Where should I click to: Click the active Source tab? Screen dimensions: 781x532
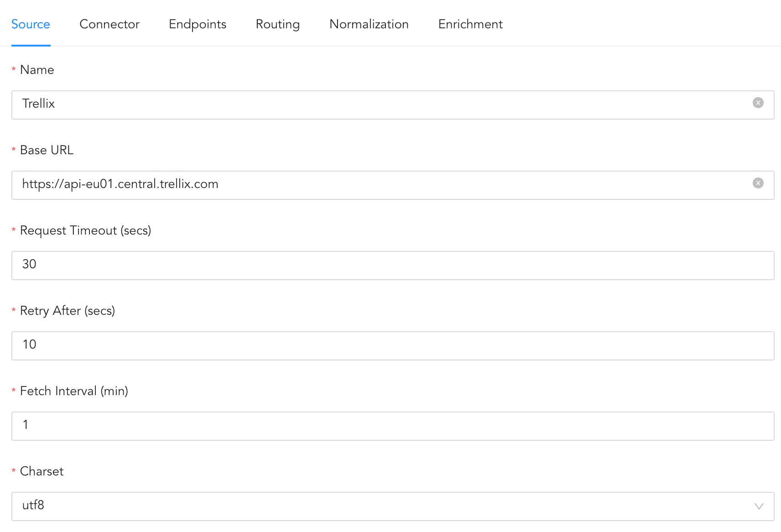pos(31,24)
